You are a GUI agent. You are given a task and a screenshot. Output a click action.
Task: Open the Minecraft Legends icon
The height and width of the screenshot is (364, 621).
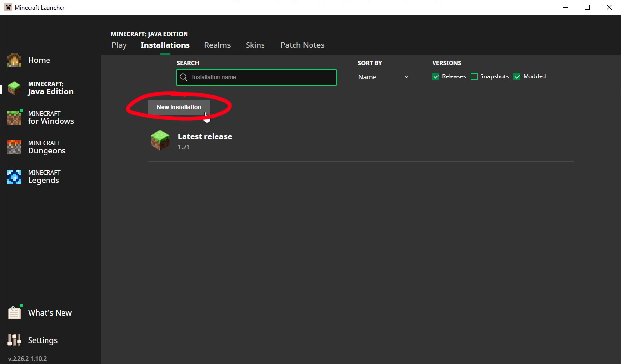pyautogui.click(x=15, y=177)
